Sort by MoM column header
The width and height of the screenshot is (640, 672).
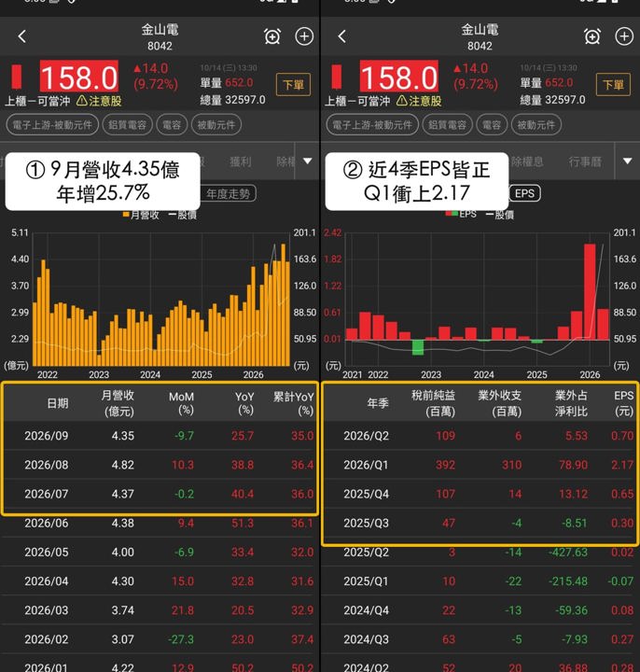[x=182, y=403]
